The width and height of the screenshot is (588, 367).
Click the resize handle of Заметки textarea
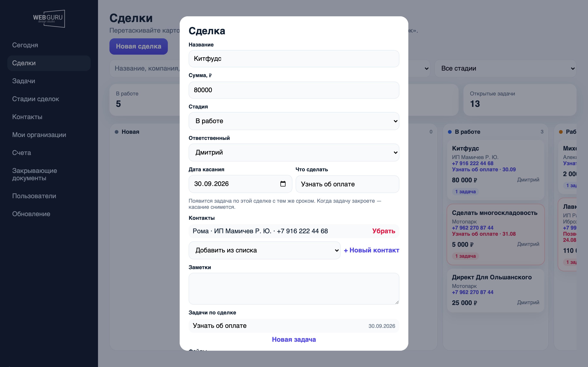(x=397, y=302)
